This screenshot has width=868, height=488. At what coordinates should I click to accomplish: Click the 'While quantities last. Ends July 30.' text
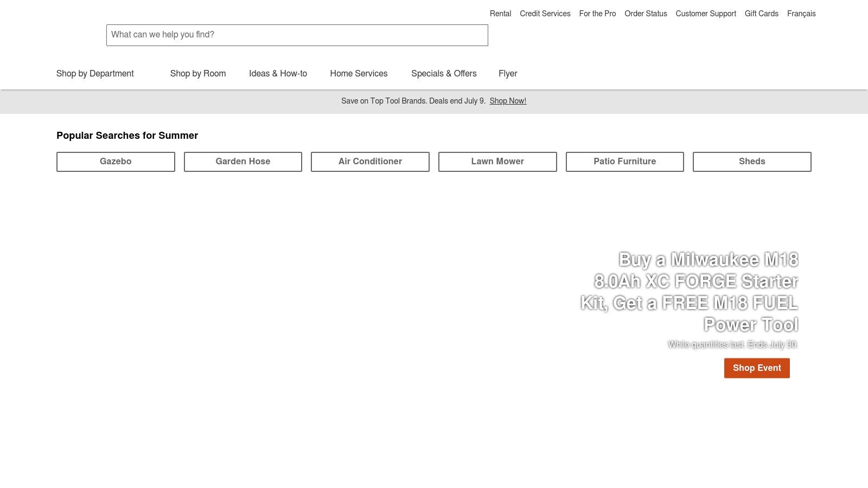coord(733,344)
